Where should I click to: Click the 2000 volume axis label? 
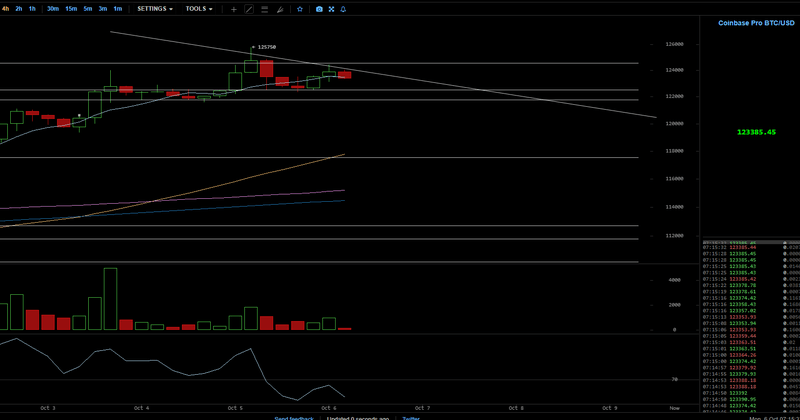(x=674, y=305)
